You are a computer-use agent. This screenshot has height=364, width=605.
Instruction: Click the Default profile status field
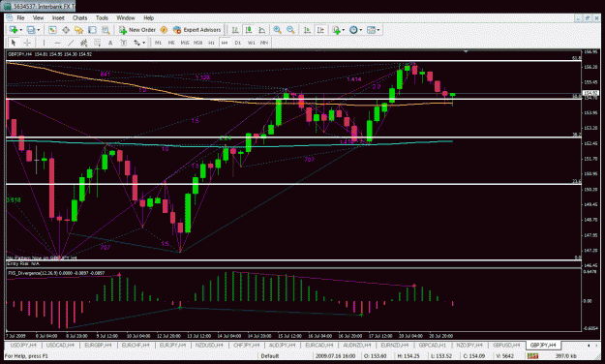270,356
